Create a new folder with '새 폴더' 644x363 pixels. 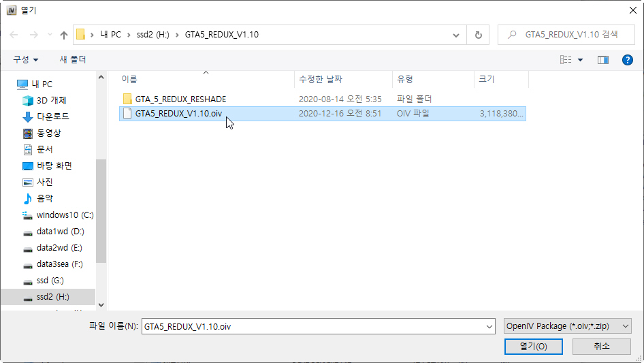[73, 60]
